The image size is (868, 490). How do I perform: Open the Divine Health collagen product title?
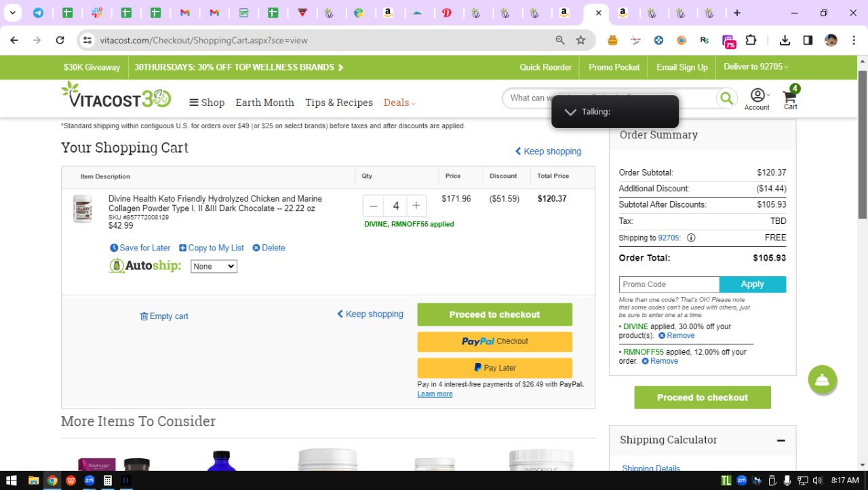coord(215,204)
